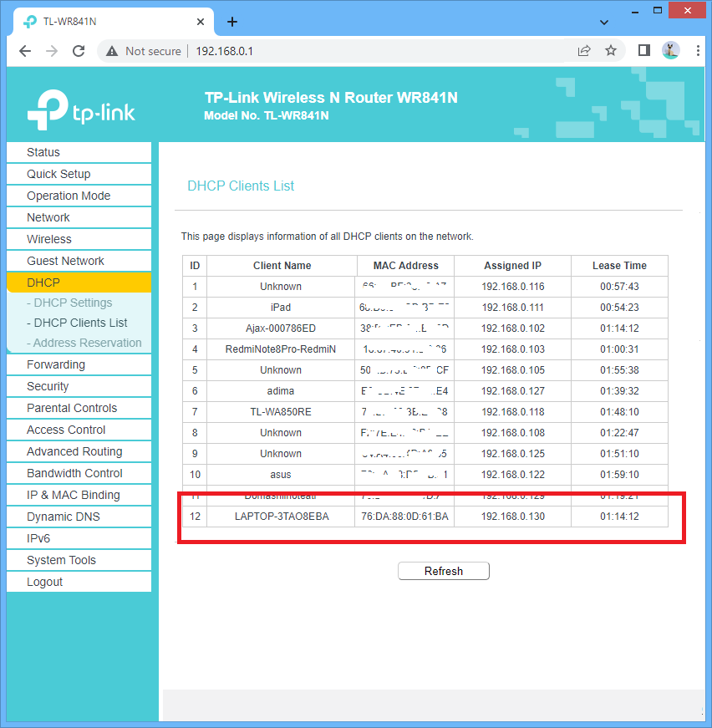
Task: Select Operation Mode in the sidebar
Action: point(79,196)
